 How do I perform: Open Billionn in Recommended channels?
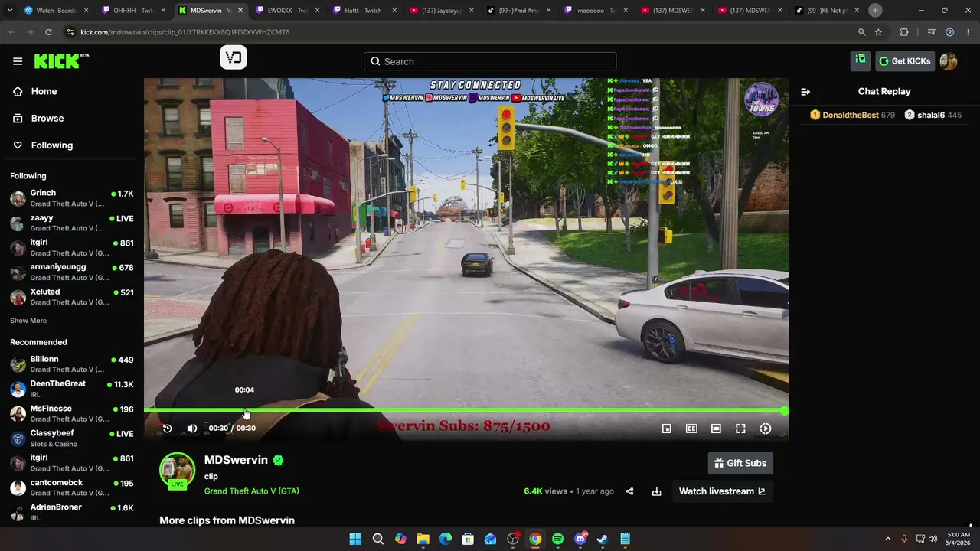pos(72,364)
